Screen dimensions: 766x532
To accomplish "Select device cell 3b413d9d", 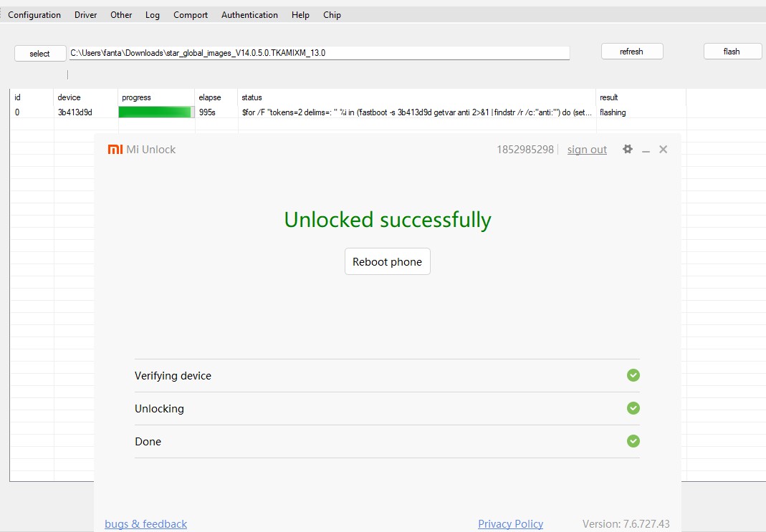I will pyautogui.click(x=75, y=112).
